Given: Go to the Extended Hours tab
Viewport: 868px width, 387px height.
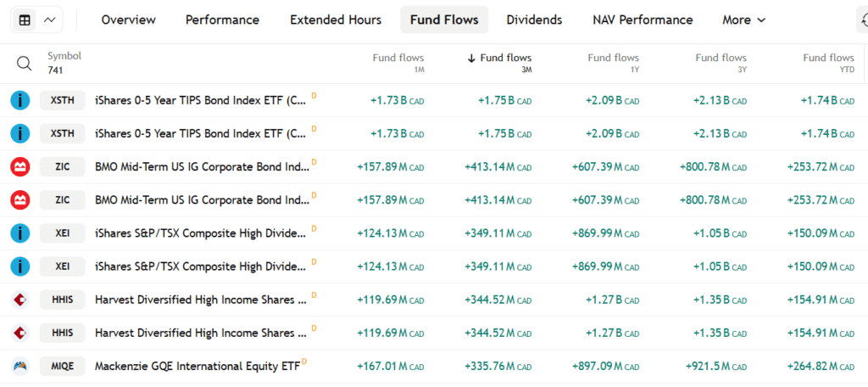Looking at the screenshot, I should point(336,20).
